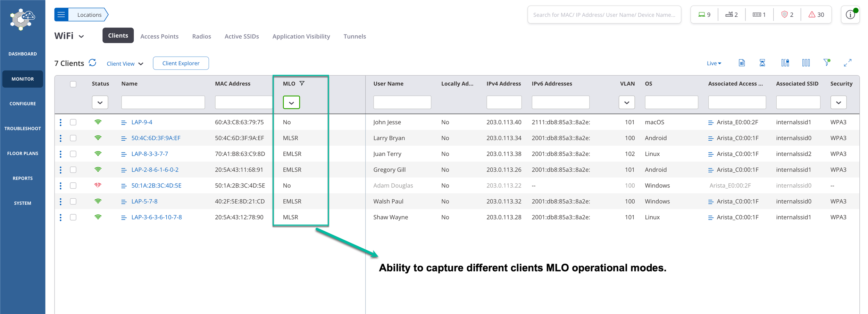Screen dimensions: 868x314
Task: Refresh the clients list
Action: pyautogui.click(x=92, y=63)
